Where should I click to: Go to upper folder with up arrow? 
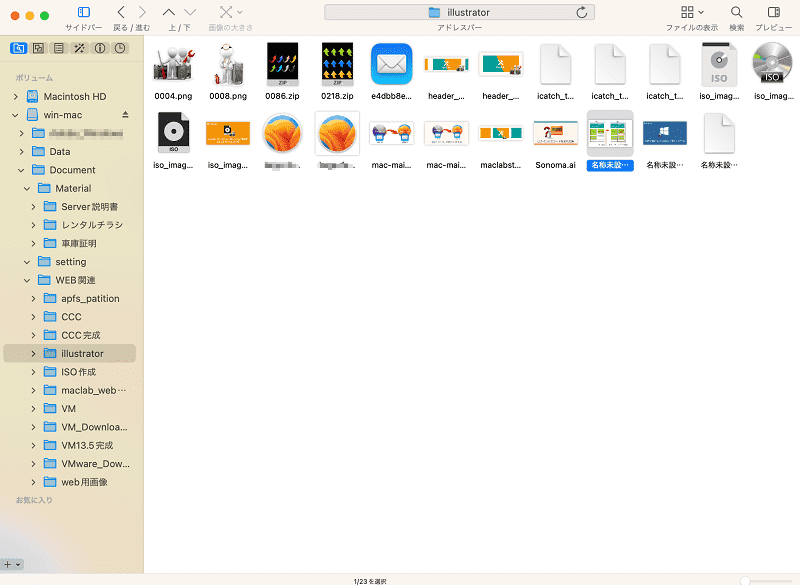click(168, 12)
